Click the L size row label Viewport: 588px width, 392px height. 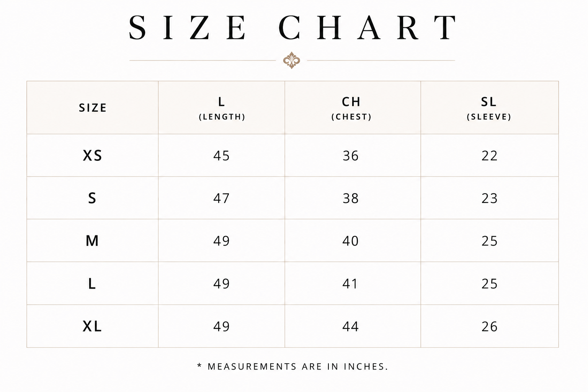coord(92,284)
